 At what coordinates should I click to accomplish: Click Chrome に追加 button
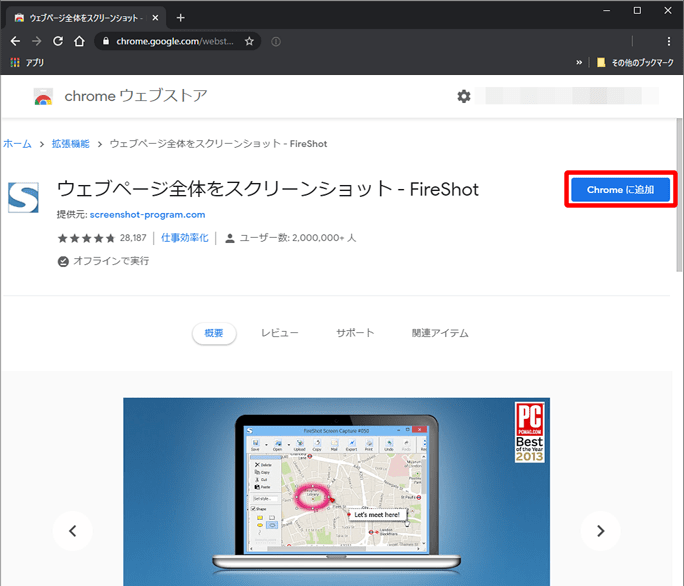(x=620, y=189)
